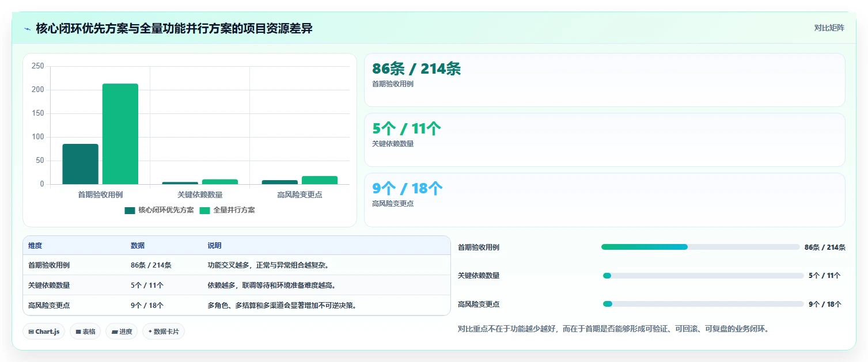The height and width of the screenshot is (362, 868).
Task: Click the Chart.js tag chip
Action: click(44, 331)
